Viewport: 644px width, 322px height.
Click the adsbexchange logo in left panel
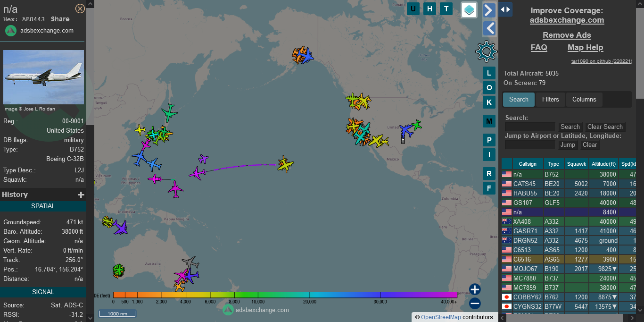11,31
